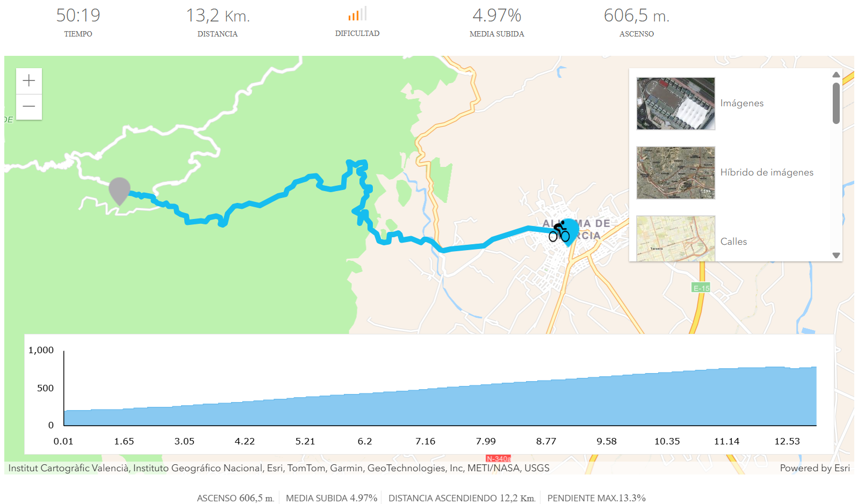Click the orange difficulty bars icon
The image size is (865, 504).
pyautogui.click(x=357, y=14)
